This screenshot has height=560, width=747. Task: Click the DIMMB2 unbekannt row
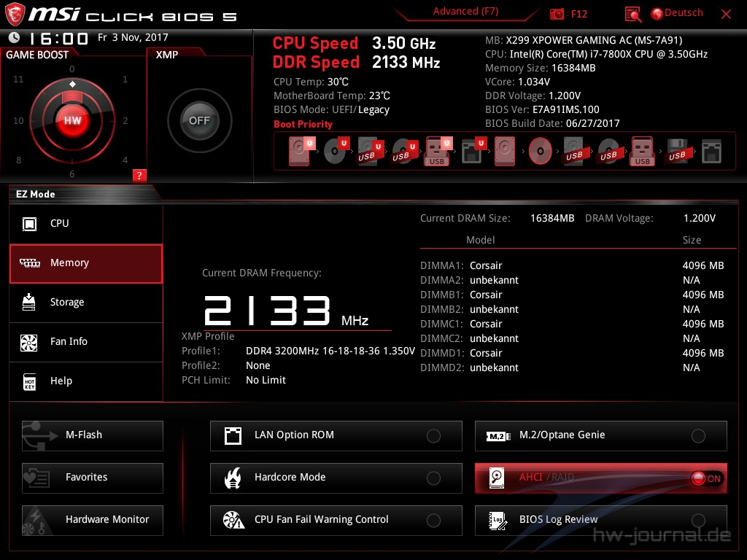(572, 309)
